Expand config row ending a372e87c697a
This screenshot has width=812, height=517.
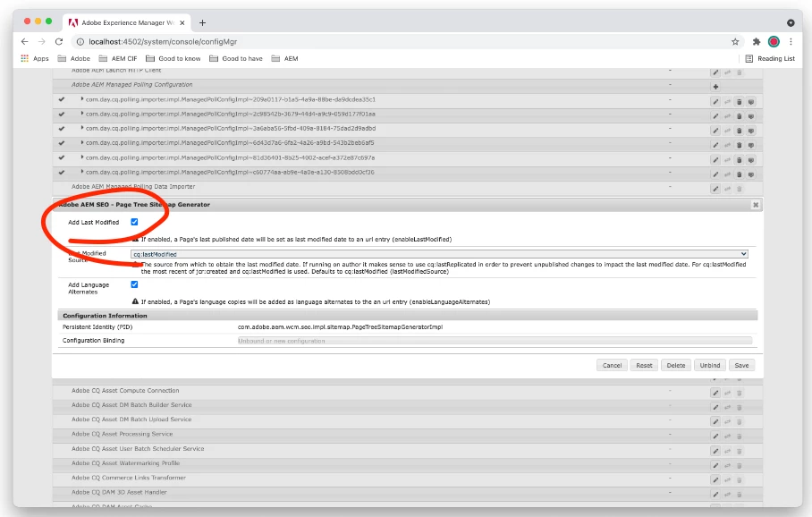81,157
